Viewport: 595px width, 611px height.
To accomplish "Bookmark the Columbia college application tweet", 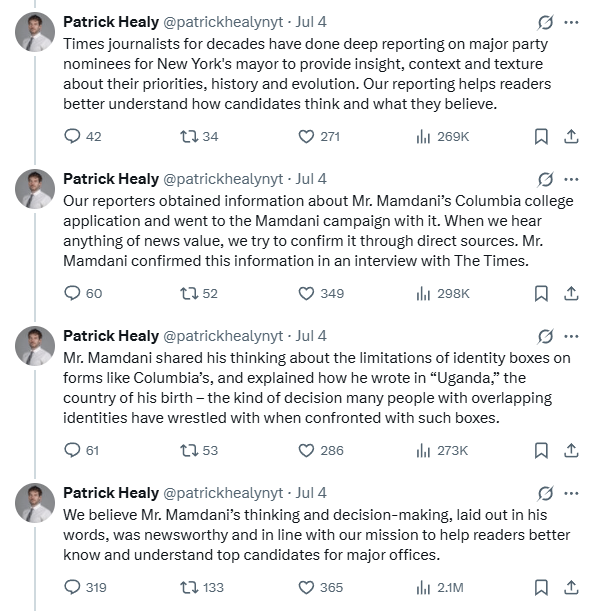I will coord(541,294).
